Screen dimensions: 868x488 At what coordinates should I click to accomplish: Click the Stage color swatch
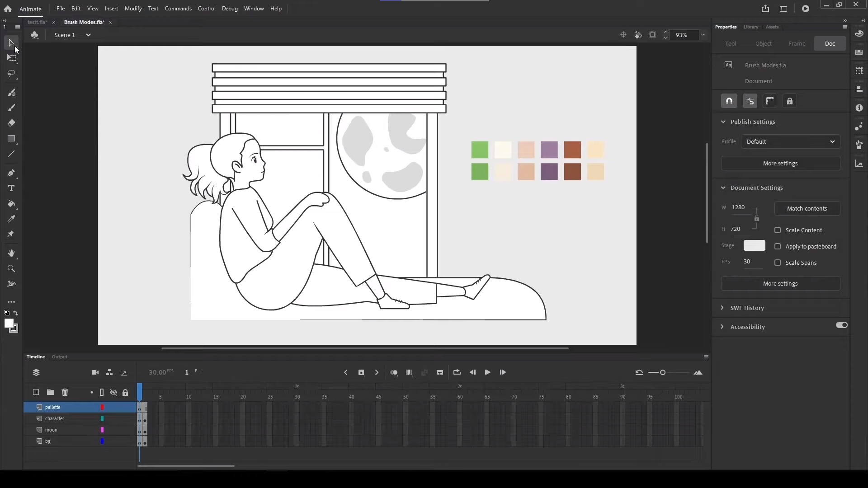(x=754, y=245)
